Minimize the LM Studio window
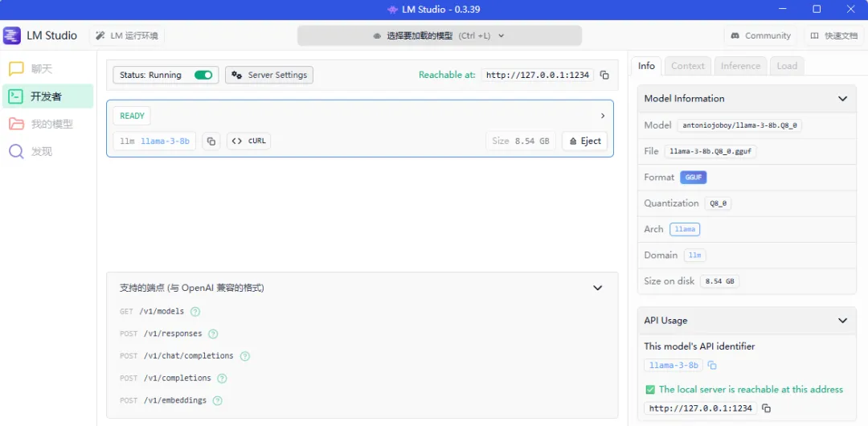The width and height of the screenshot is (868, 426). coord(783,10)
